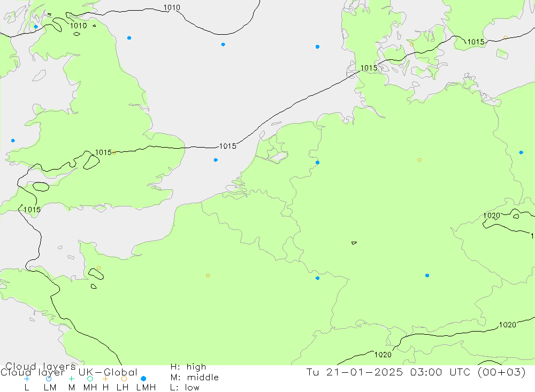Click the 1010 isobar label over the North Sea
This screenshot has height=392, width=535.
tap(172, 7)
